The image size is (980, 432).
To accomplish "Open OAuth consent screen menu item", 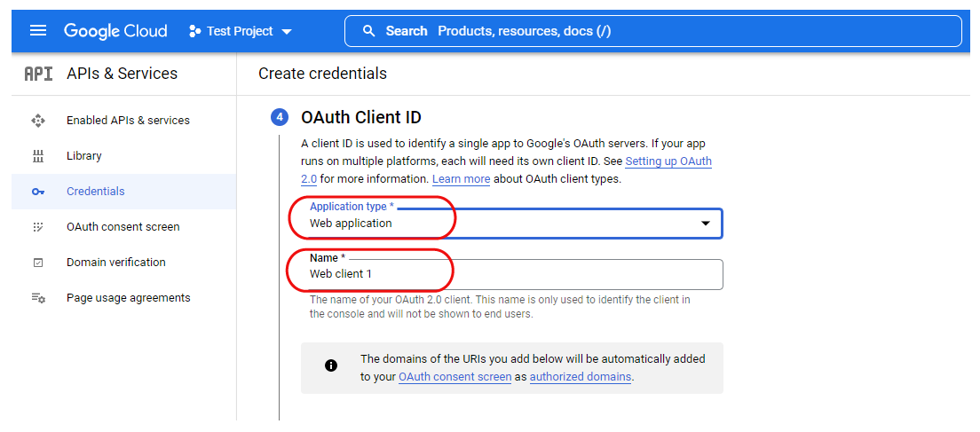I will click(122, 227).
